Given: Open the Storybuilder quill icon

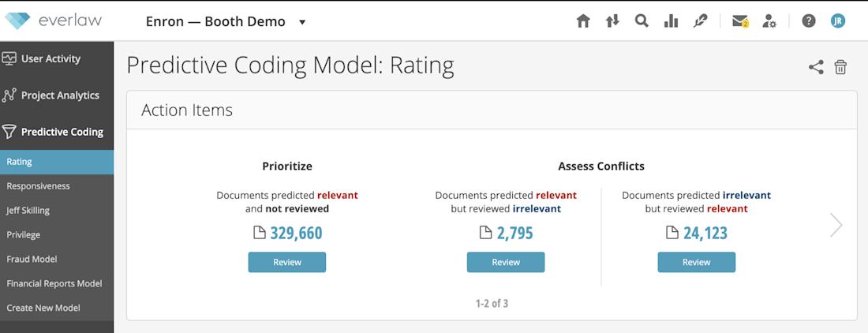Looking at the screenshot, I should (x=700, y=21).
